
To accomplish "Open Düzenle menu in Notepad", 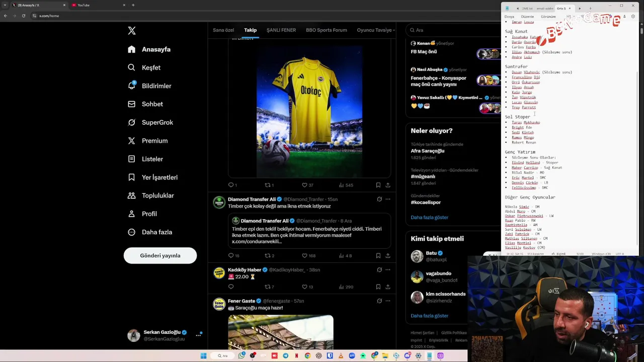I will tap(527, 17).
